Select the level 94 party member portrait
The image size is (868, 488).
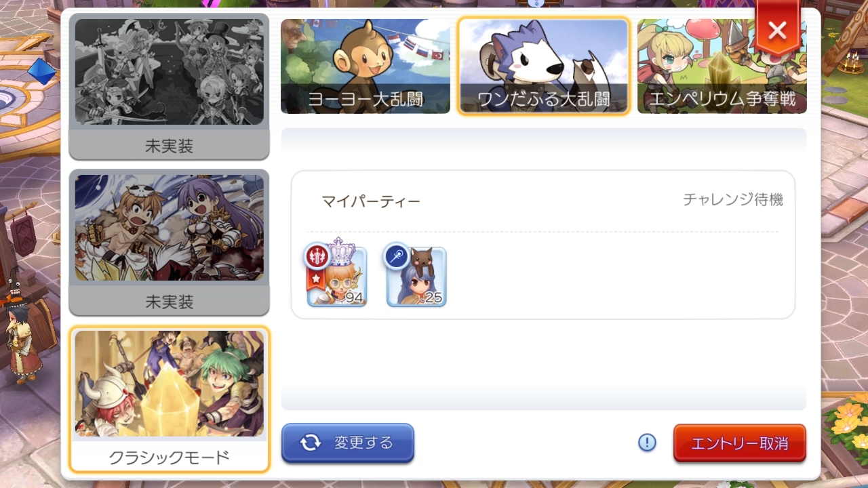coord(337,277)
